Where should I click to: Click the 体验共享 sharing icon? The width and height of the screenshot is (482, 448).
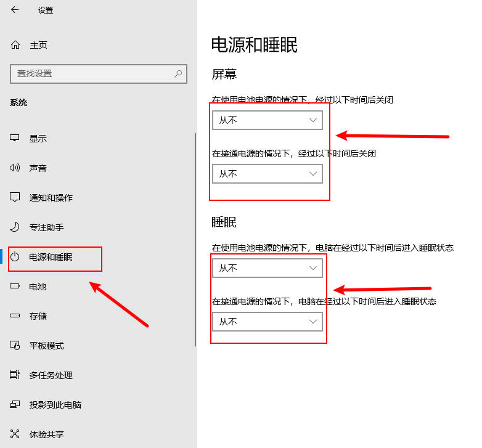14,434
